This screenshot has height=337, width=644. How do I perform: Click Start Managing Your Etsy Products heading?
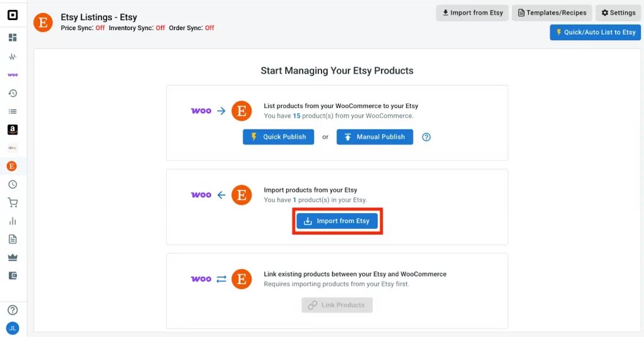click(x=337, y=70)
